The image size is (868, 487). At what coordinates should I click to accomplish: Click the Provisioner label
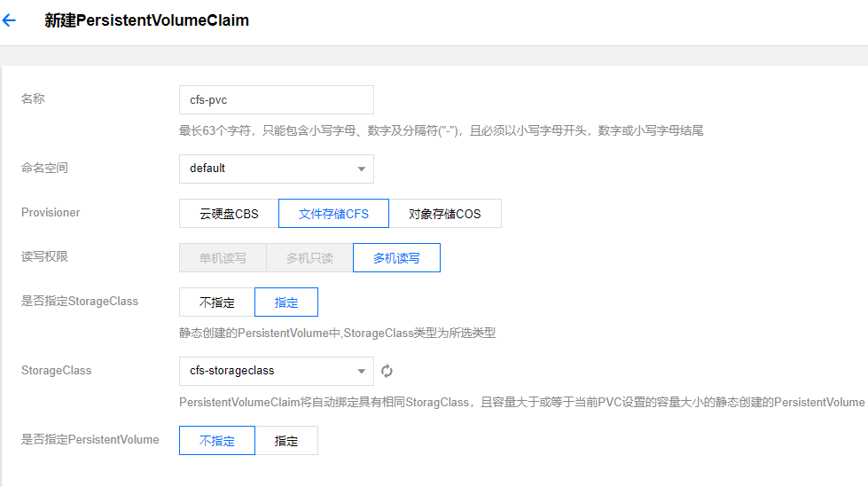[x=51, y=212]
